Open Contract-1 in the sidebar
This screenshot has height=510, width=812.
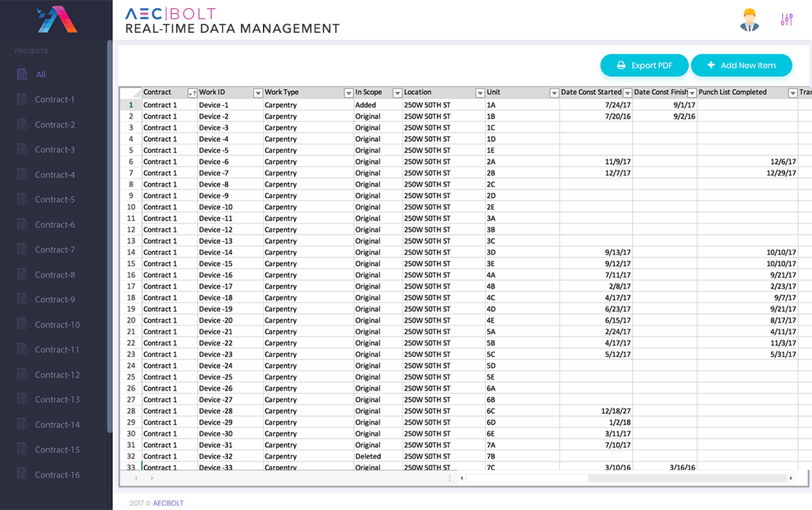coord(55,100)
